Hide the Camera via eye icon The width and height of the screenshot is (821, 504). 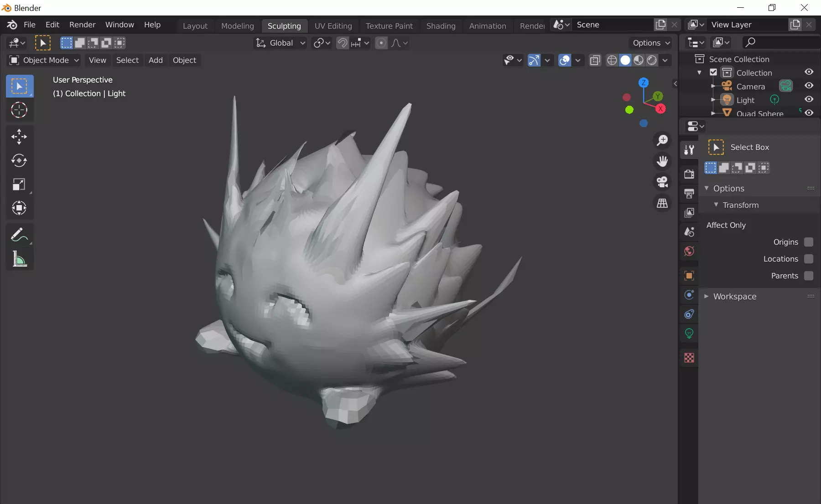click(x=809, y=86)
